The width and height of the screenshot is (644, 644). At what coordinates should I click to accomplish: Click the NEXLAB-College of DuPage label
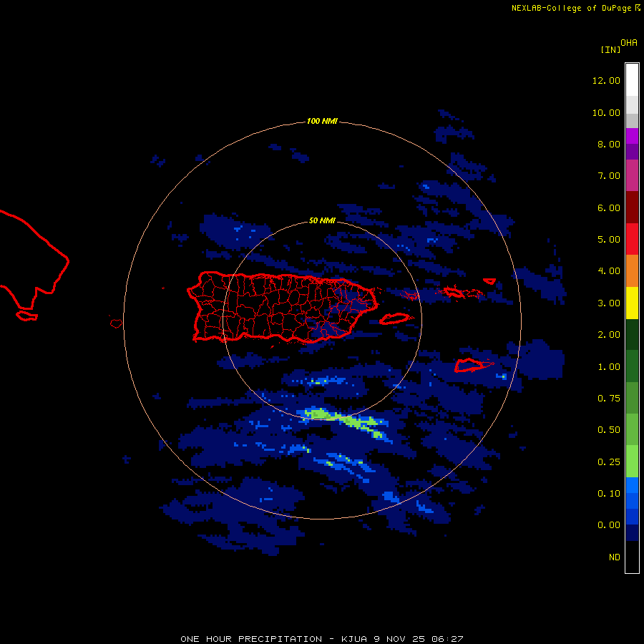[x=571, y=8]
